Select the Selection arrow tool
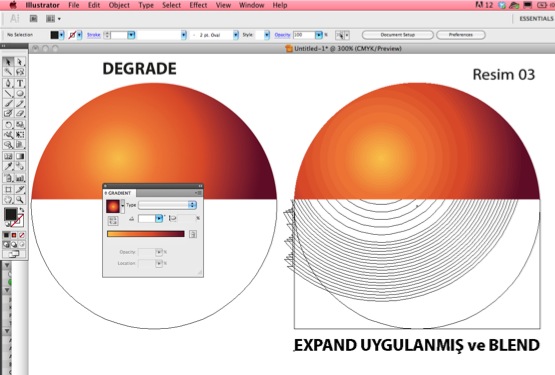 click(8, 62)
